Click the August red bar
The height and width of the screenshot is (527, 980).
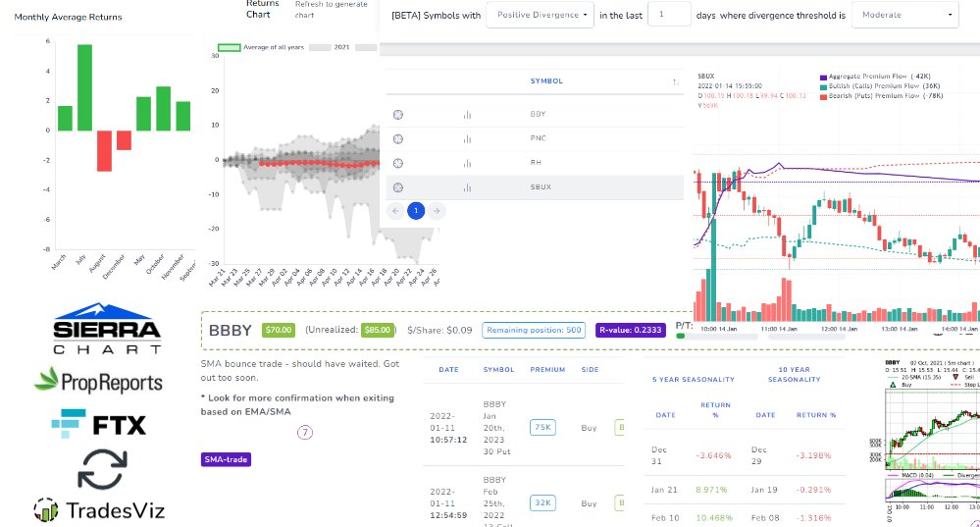coord(104,151)
